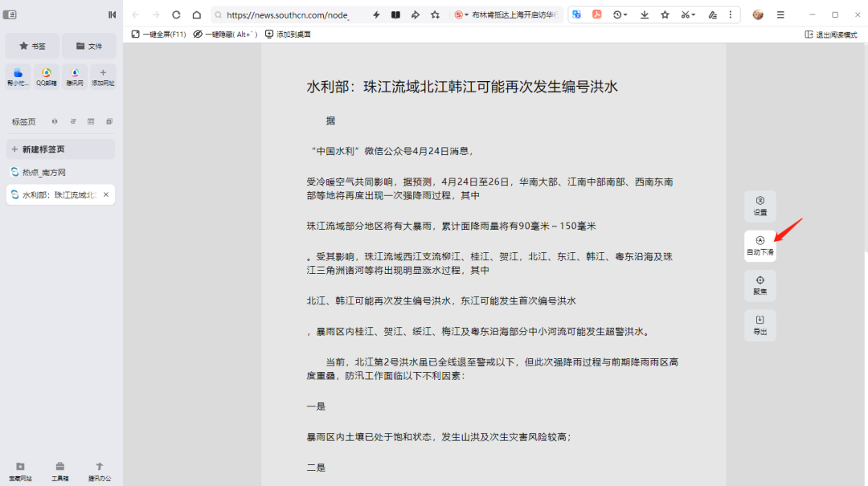Click the line 暴雨区内土壤已处于饱和状态
This screenshot has height=486, width=868.
pyautogui.click(x=439, y=437)
